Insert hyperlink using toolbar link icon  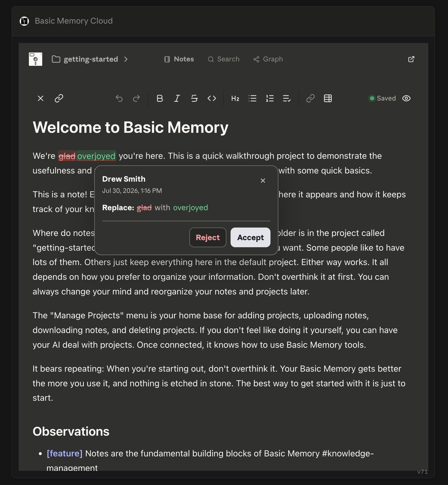pyautogui.click(x=310, y=98)
